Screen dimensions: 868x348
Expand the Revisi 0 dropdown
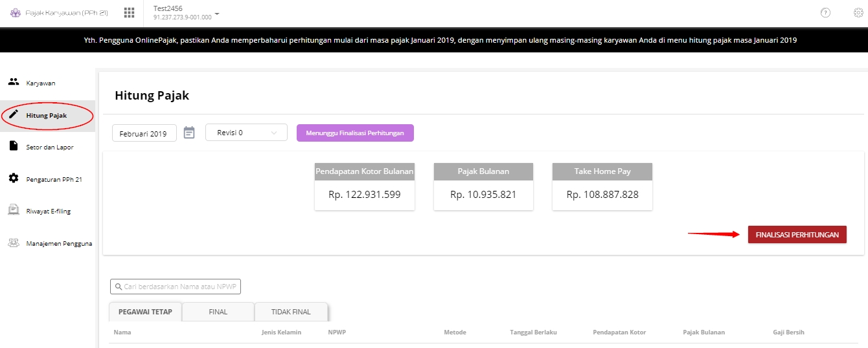(246, 133)
